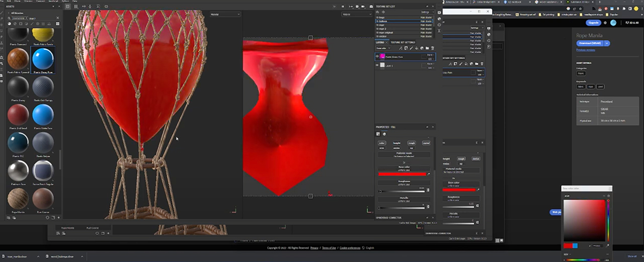The height and width of the screenshot is (262, 644).
Task: Open the Material viewport mode dropdown
Action: [225, 14]
